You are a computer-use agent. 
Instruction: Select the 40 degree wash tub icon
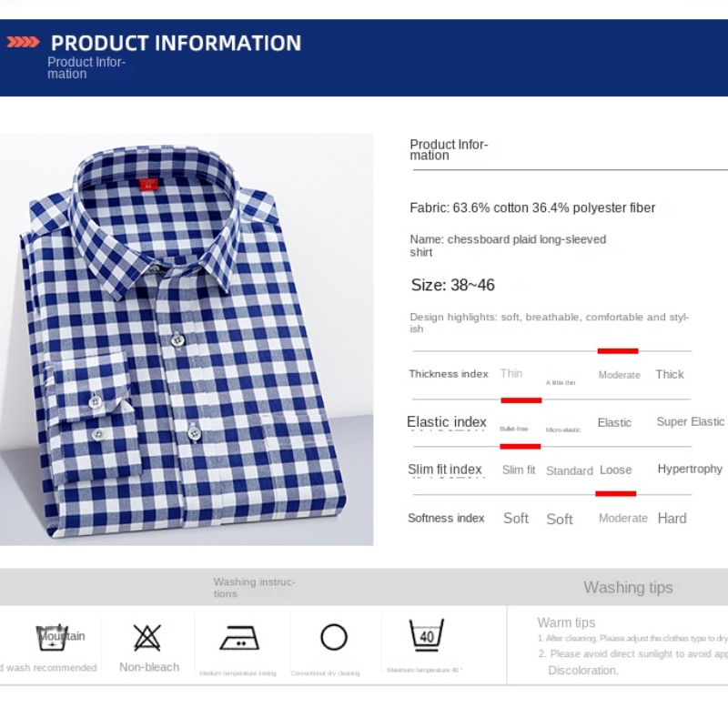tap(426, 634)
